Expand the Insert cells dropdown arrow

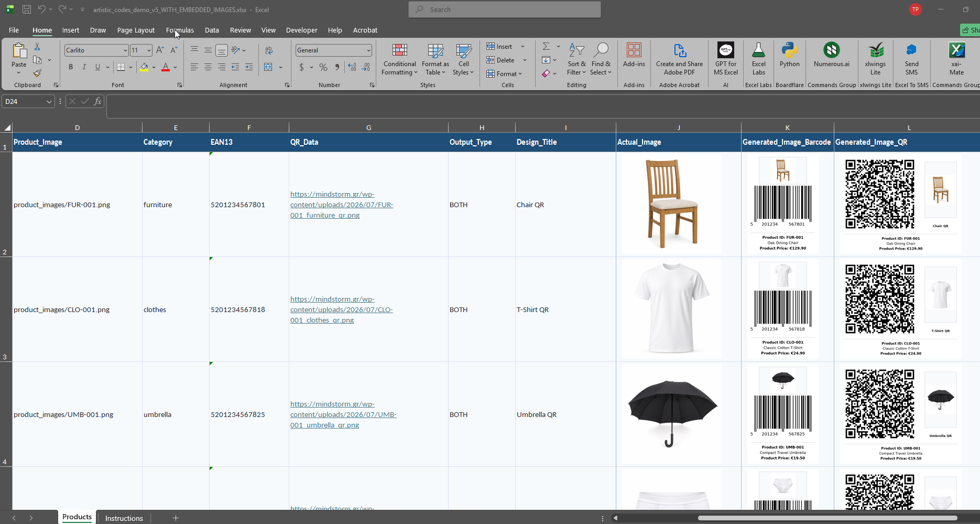(522, 47)
